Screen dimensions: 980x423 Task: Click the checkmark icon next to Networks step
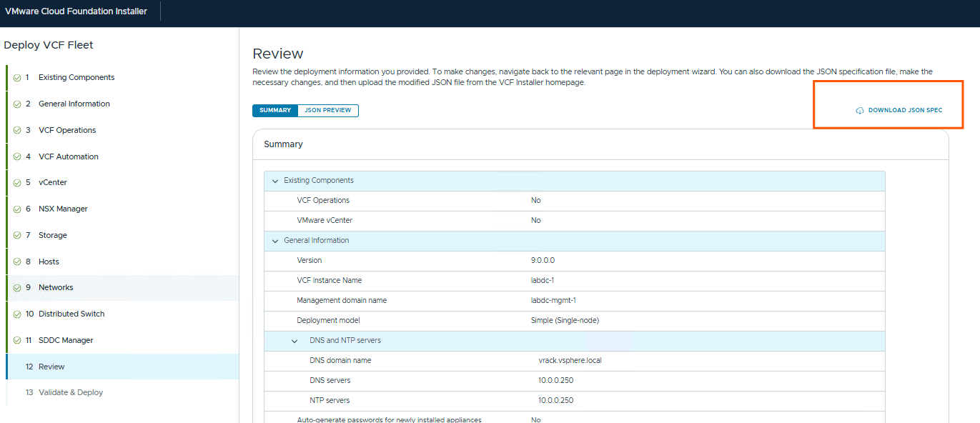coord(17,287)
